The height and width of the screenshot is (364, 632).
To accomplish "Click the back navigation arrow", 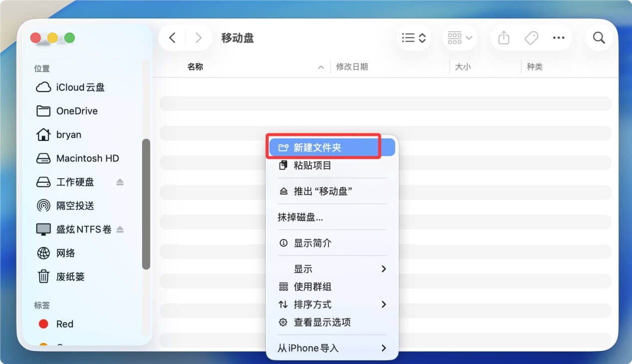I will tap(172, 37).
